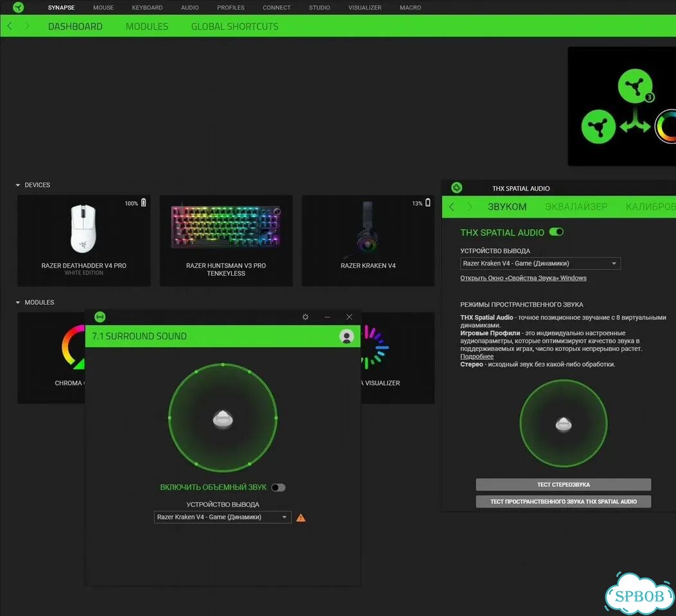Image resolution: width=676 pixels, height=616 pixels.
Task: Click the 7.1 Surround Sound title bar text
Action: (x=139, y=336)
